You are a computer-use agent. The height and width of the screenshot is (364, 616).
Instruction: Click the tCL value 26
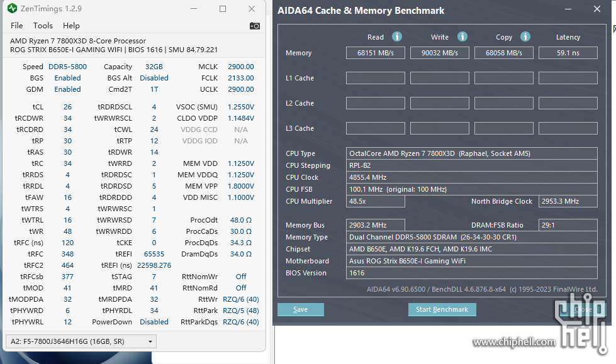(x=67, y=107)
